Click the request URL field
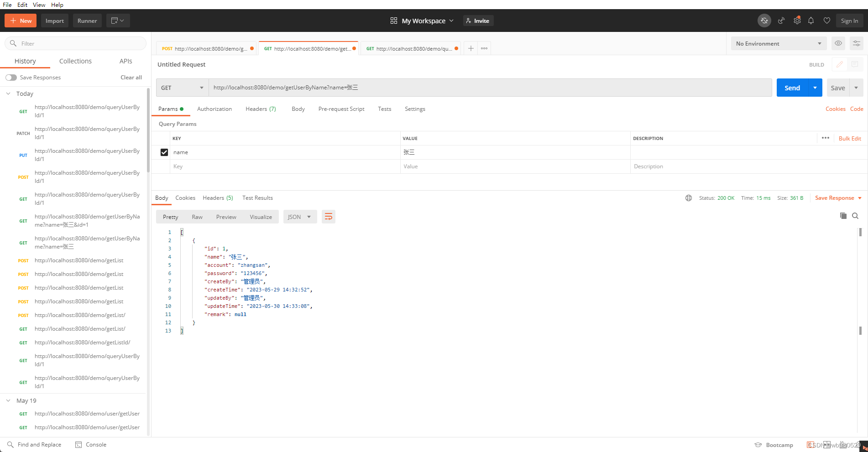Screen dimensions: 868x452 click(x=490, y=88)
